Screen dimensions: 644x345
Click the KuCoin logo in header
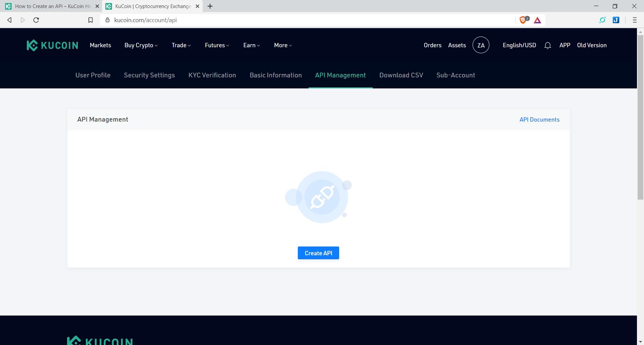52,45
